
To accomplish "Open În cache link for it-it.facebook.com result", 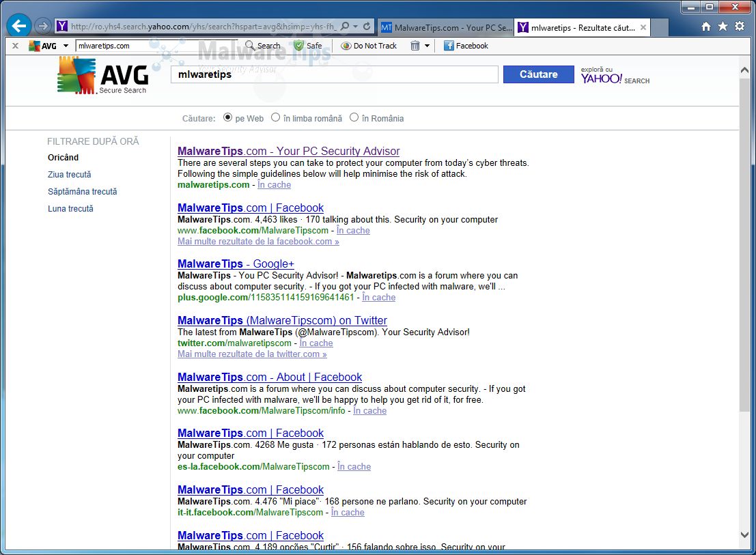I will [x=348, y=513].
